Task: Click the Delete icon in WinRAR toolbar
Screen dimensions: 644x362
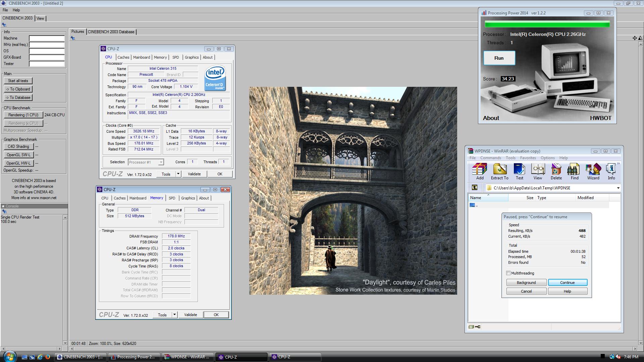Action: (556, 172)
